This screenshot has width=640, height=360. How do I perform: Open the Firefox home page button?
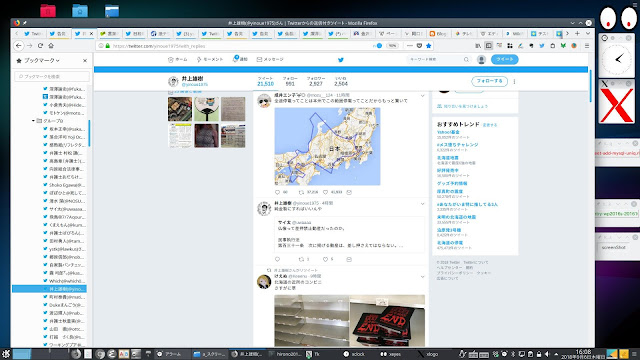coord(51,46)
